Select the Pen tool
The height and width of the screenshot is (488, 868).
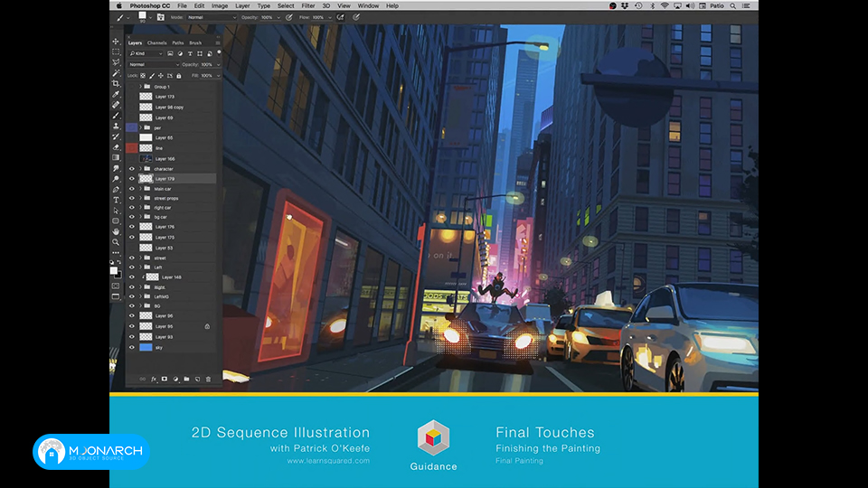pyautogui.click(x=116, y=189)
